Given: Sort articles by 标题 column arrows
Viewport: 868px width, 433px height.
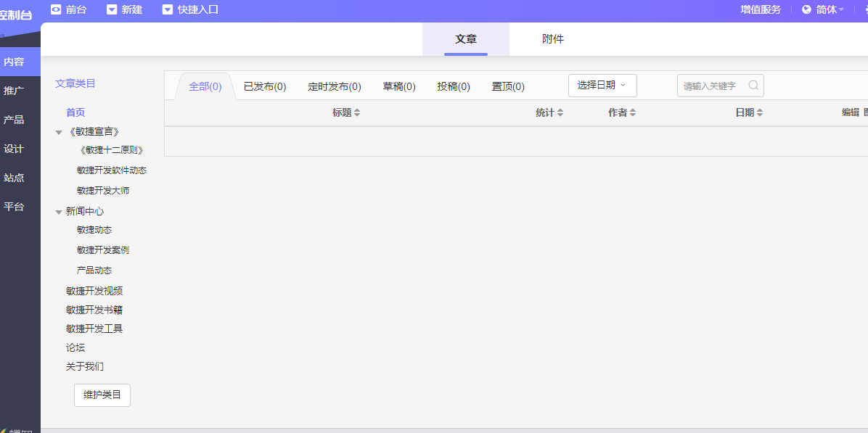Looking at the screenshot, I should pos(356,112).
